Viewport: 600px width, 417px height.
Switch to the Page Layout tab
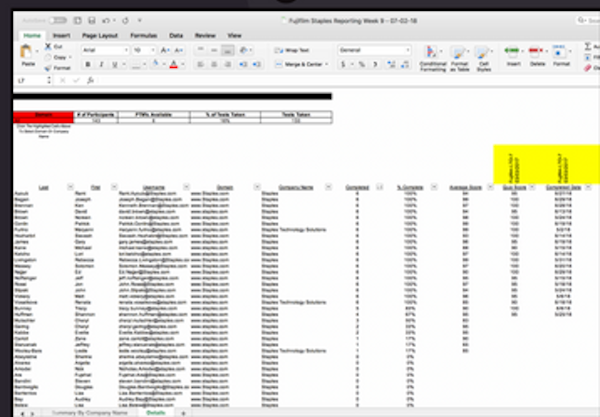point(100,36)
